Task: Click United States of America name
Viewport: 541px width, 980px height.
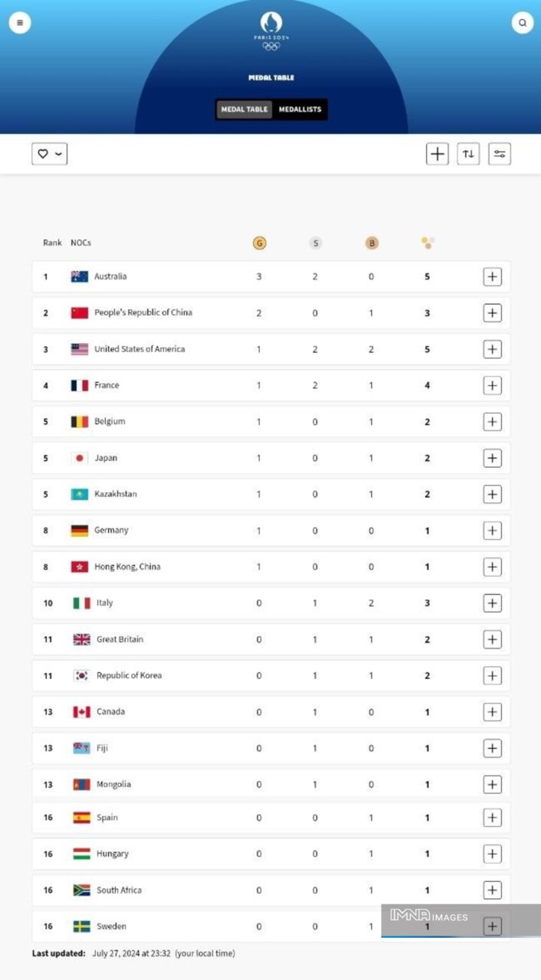Action: click(139, 349)
